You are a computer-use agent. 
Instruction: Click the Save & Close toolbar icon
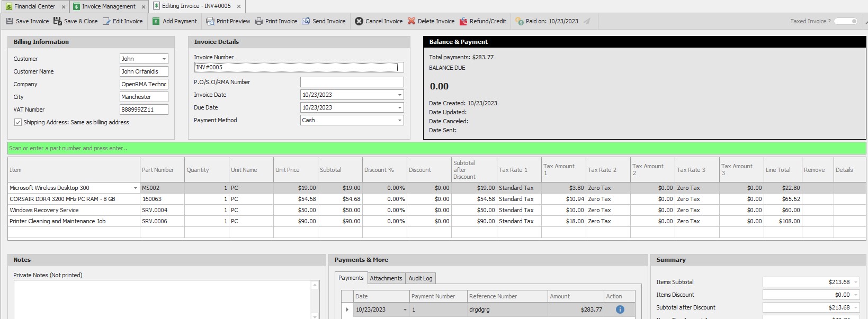coord(57,21)
